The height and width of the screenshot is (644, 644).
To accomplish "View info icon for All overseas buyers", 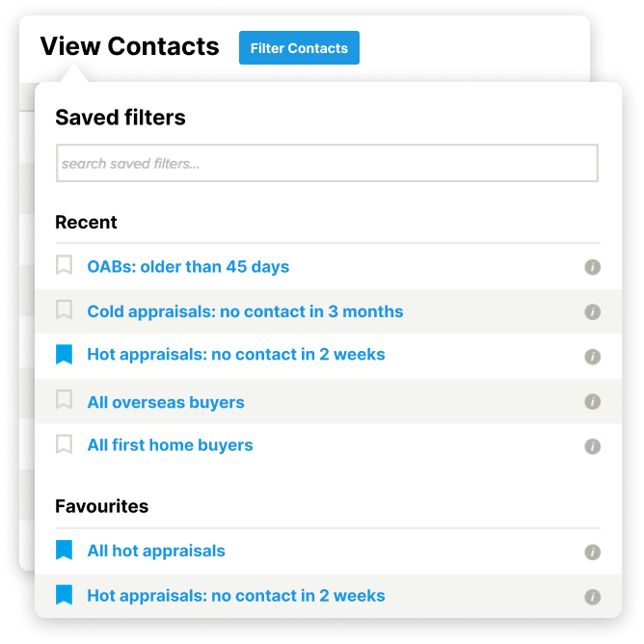I will click(592, 401).
